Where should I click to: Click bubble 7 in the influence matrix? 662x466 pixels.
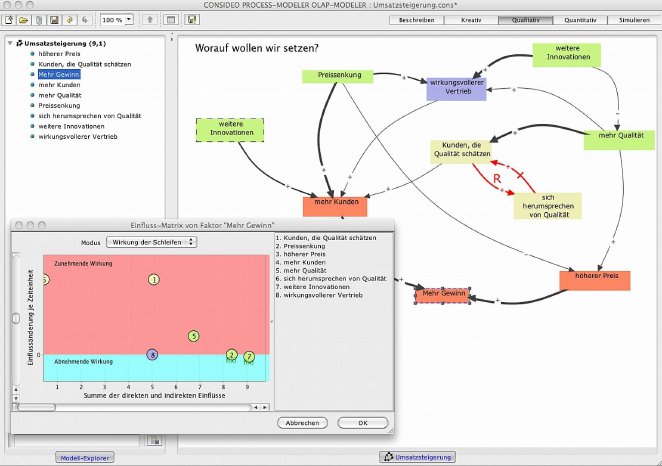point(249,357)
